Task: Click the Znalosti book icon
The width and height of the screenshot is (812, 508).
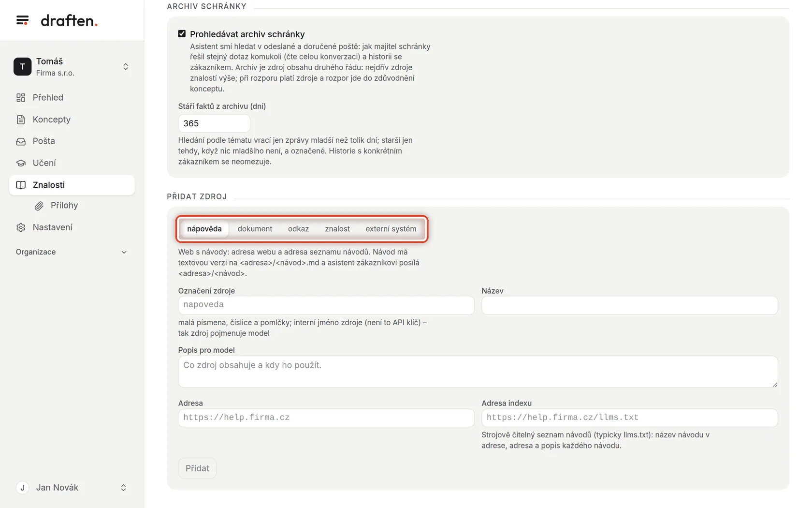Action: [21, 185]
